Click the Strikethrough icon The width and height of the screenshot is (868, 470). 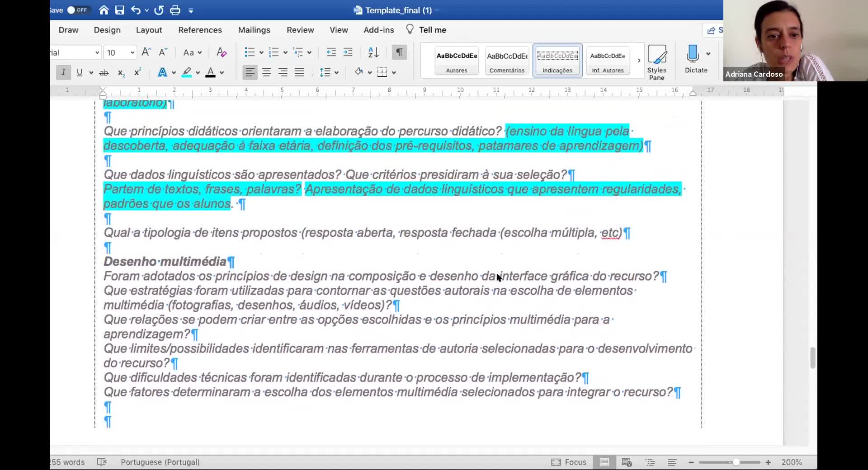point(104,72)
